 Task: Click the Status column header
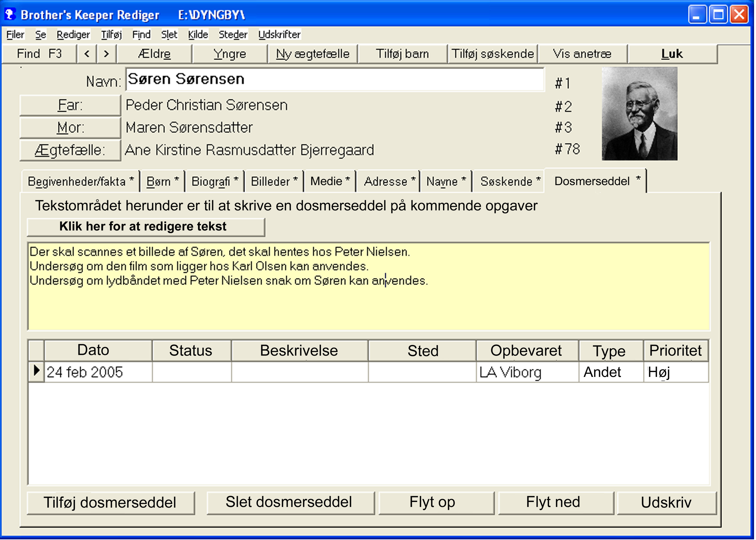[192, 351]
